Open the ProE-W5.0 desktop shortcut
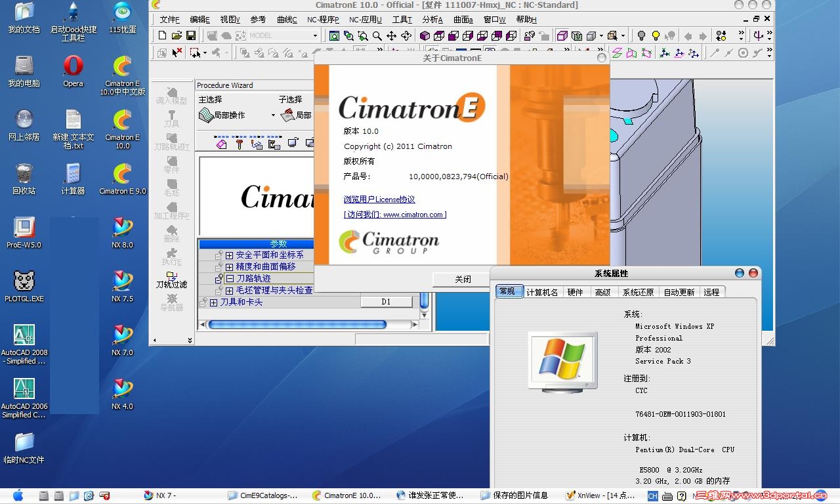The width and height of the screenshot is (840, 504). click(24, 232)
